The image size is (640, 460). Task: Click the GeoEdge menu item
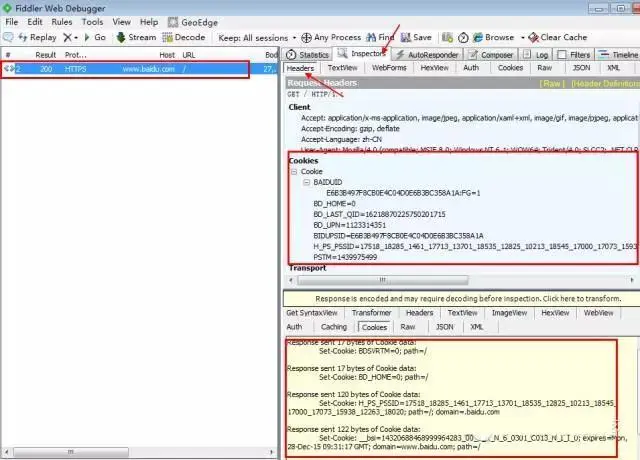[x=193, y=22]
